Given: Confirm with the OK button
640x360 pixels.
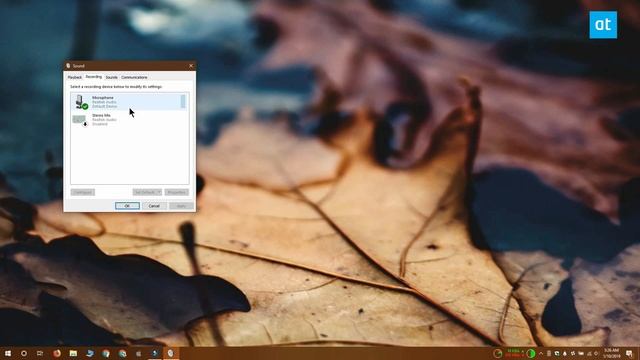Looking at the screenshot, I should tap(127, 206).
